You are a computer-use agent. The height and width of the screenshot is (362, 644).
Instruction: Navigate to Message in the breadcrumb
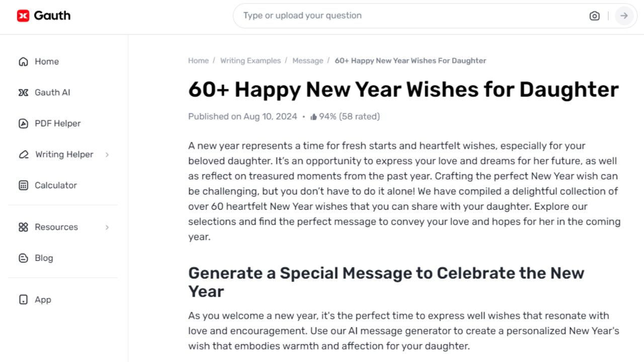click(308, 60)
